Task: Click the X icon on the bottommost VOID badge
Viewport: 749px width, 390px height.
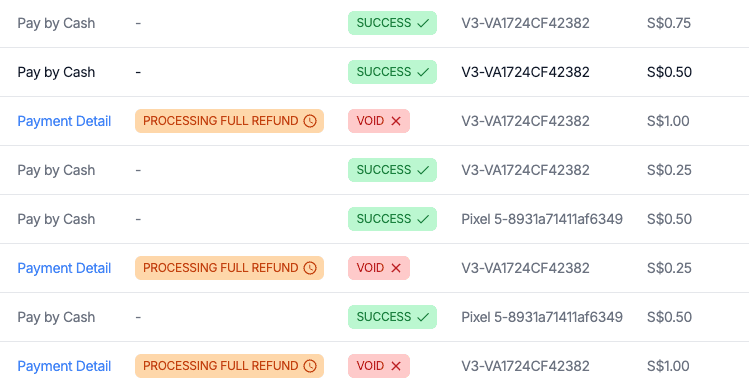Action: click(x=396, y=366)
